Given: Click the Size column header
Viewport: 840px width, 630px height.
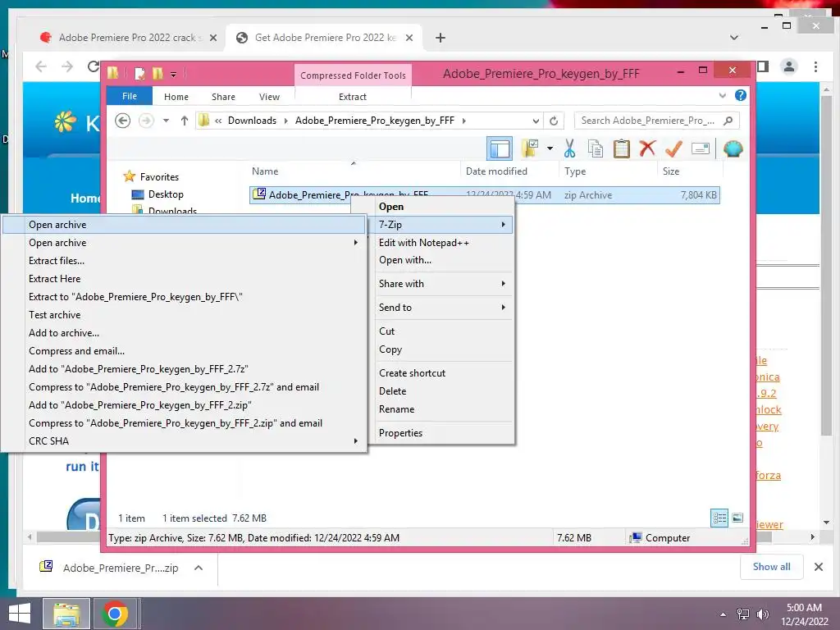Looking at the screenshot, I should [x=691, y=171].
